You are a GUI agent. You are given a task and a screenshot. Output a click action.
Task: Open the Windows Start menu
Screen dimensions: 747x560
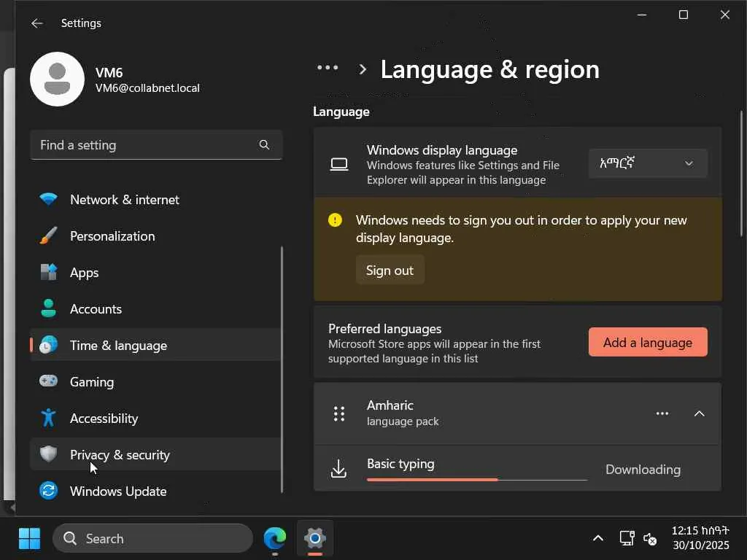pos(29,539)
